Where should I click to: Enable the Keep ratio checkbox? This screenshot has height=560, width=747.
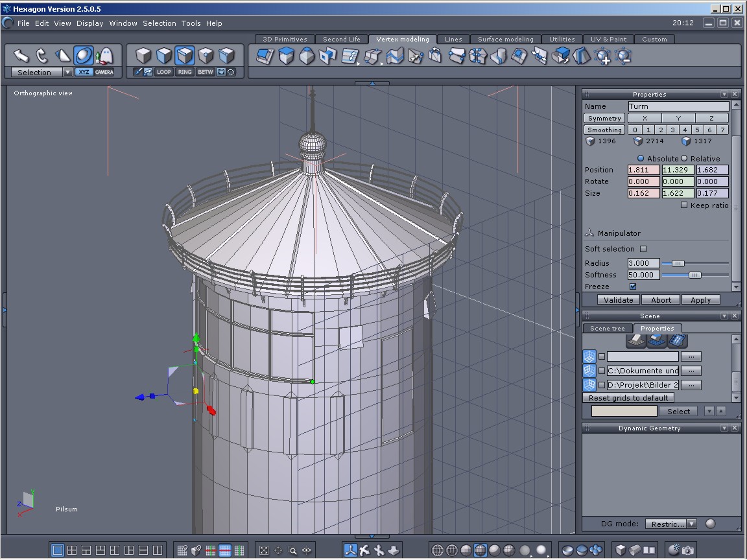[684, 205]
